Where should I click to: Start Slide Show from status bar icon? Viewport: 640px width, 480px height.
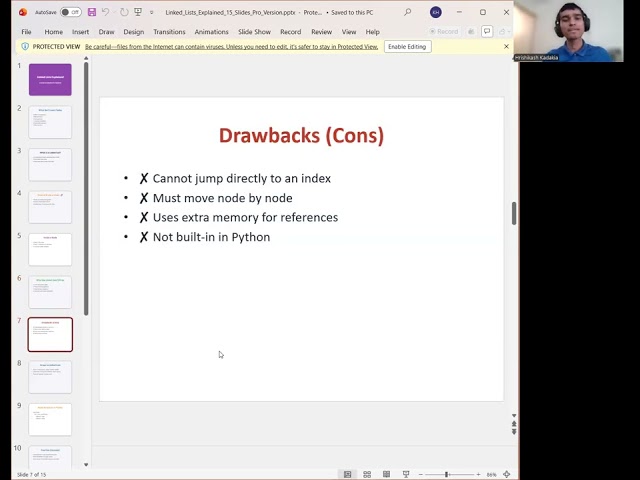[406, 474]
